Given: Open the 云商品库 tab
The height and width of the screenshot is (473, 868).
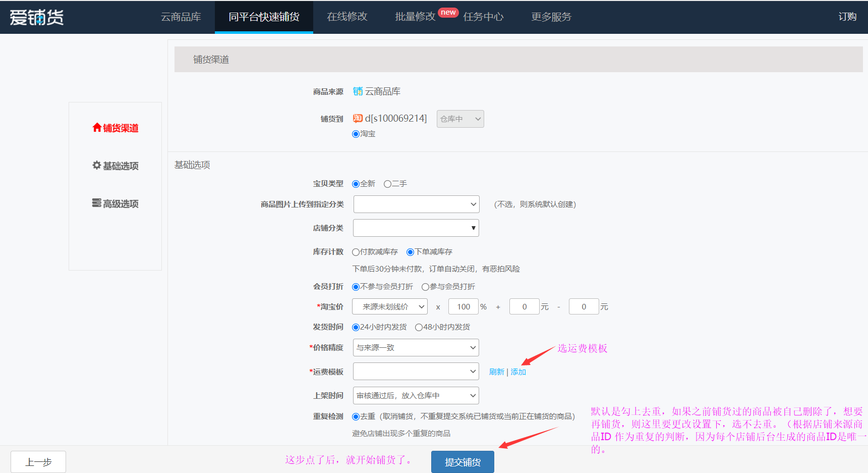Looking at the screenshot, I should [181, 17].
